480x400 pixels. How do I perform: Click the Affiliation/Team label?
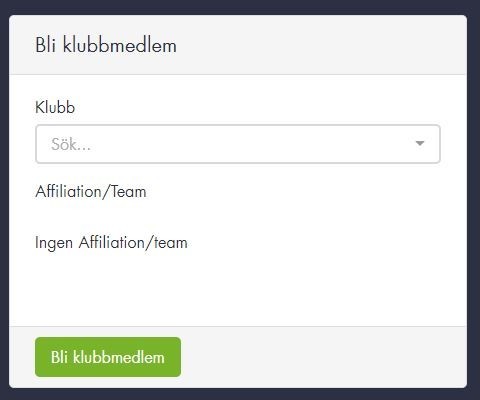click(x=91, y=192)
